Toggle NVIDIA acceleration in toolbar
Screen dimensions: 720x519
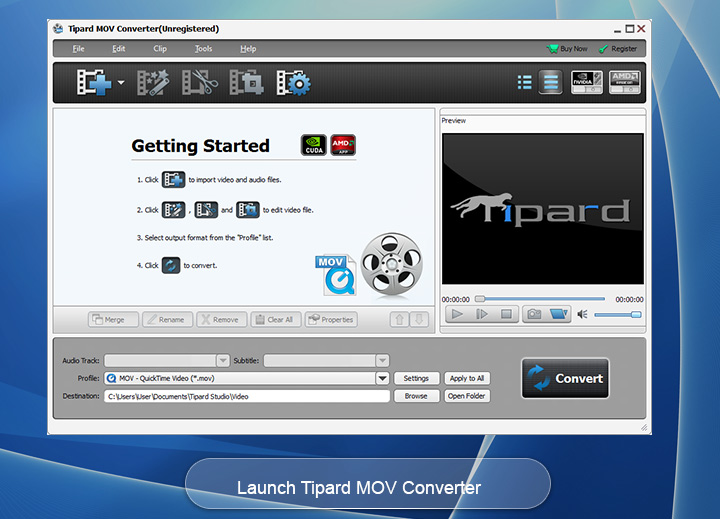(x=586, y=83)
